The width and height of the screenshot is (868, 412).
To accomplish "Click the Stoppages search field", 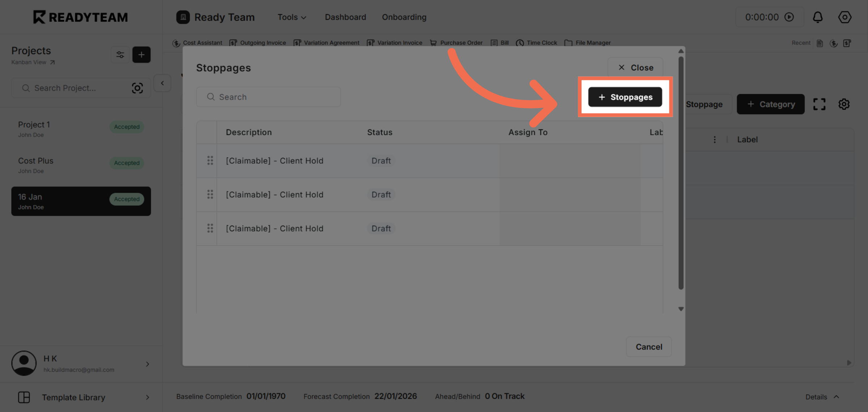I will [x=268, y=97].
